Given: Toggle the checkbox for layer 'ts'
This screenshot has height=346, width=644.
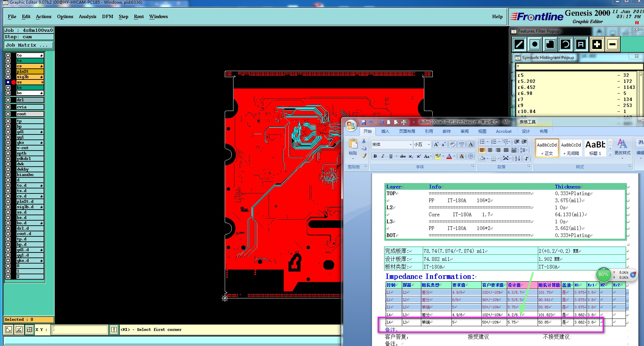Looking at the screenshot, I should tap(8, 61).
